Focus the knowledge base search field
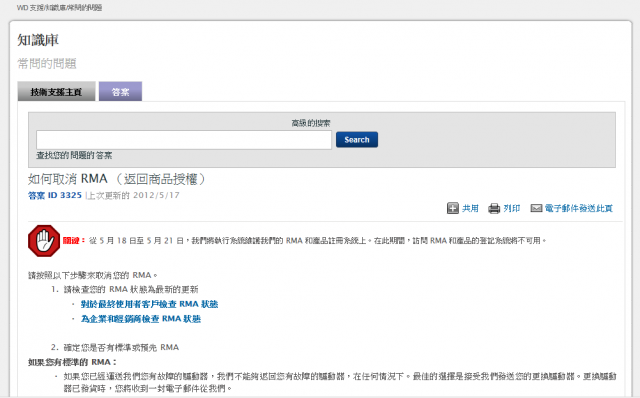Screen dimensions: 640x398 (x=184, y=140)
